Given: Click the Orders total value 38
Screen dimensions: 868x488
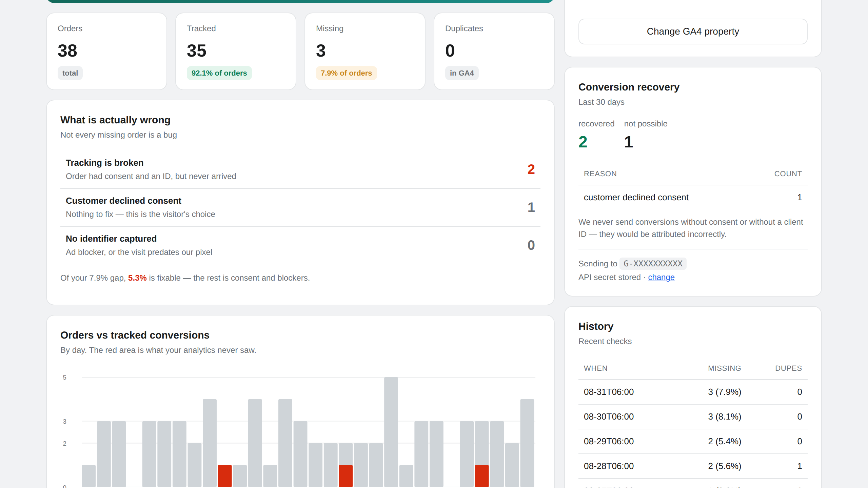Looking at the screenshot, I should pos(67,51).
